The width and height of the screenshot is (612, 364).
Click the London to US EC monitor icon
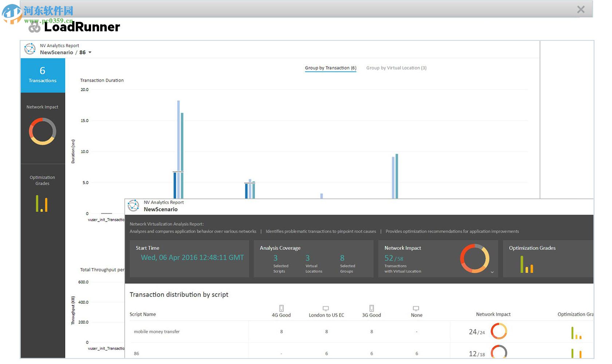point(326,308)
